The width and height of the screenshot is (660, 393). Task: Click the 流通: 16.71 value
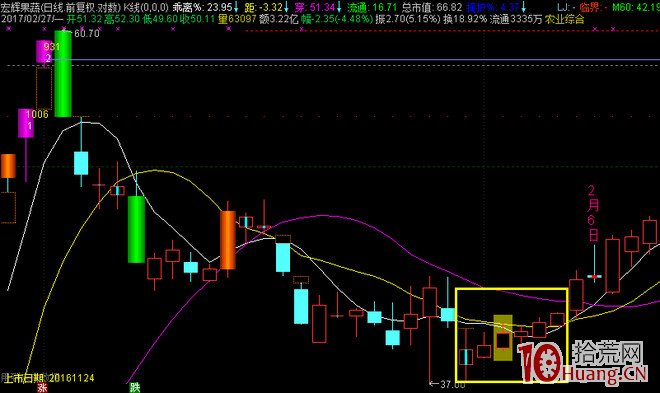tap(373, 7)
